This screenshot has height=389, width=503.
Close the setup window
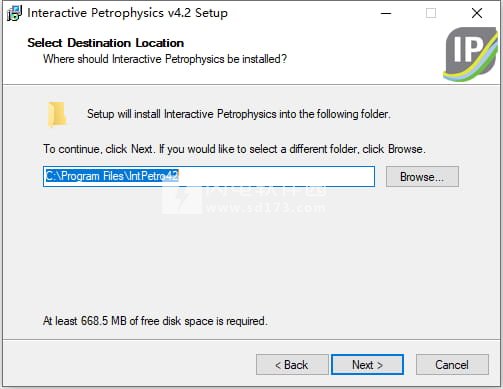tap(477, 13)
